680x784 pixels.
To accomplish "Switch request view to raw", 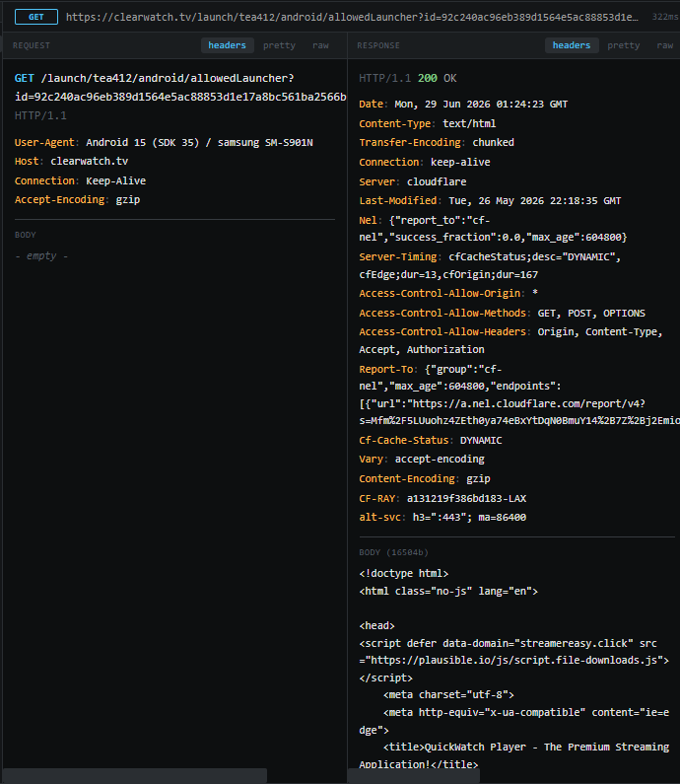I will point(320,45).
